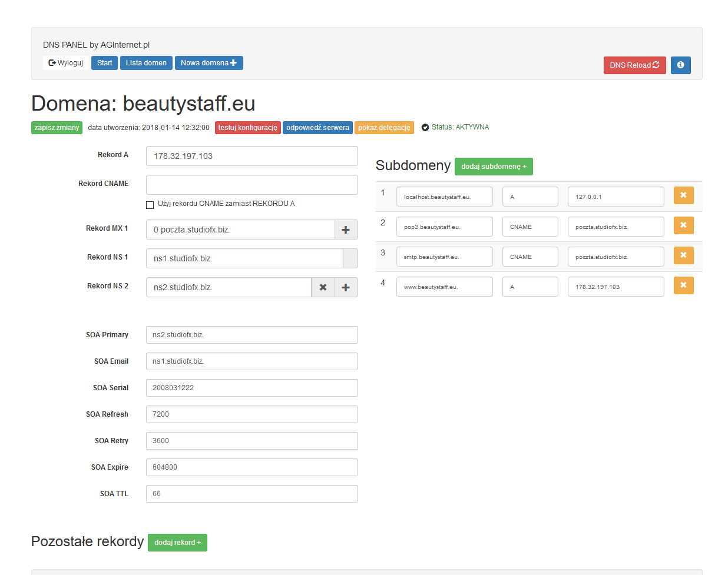Show server response via odpowiedź serwera
This screenshot has width=728, height=575.
pyautogui.click(x=317, y=128)
